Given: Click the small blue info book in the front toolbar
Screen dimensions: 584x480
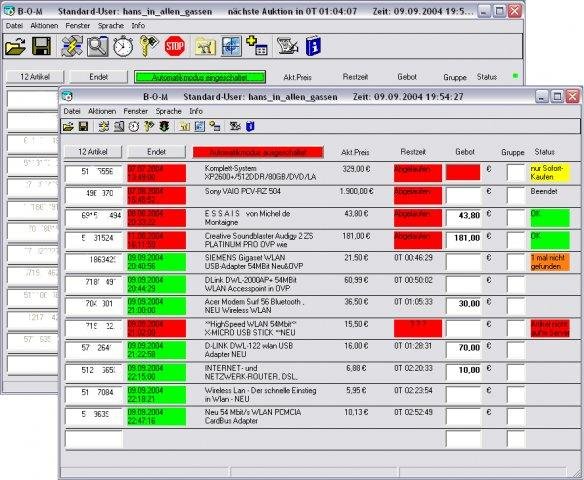Looking at the screenshot, I should [x=250, y=127].
